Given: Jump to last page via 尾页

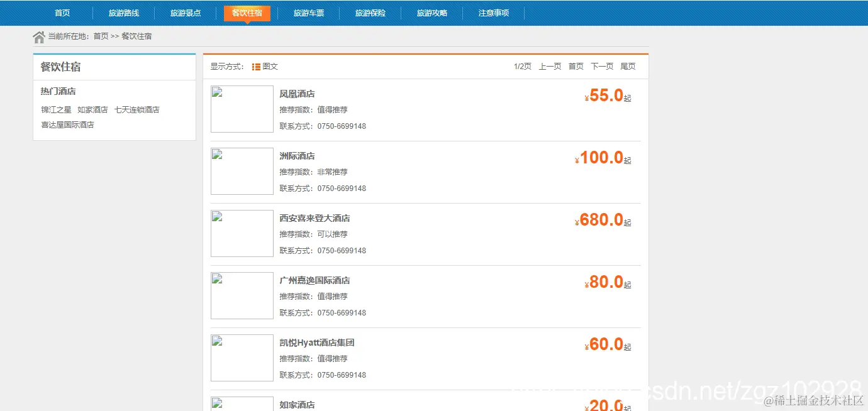Looking at the screenshot, I should coord(628,67).
